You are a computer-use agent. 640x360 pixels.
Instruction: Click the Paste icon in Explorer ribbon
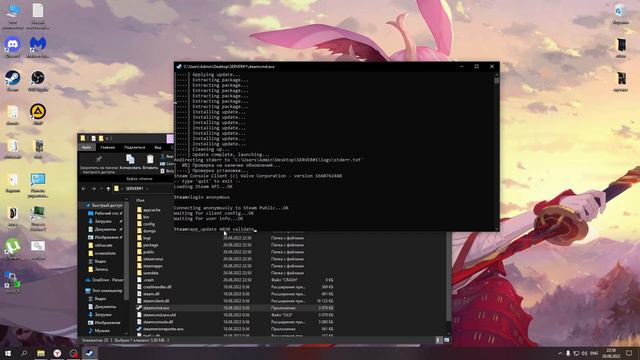click(150, 159)
